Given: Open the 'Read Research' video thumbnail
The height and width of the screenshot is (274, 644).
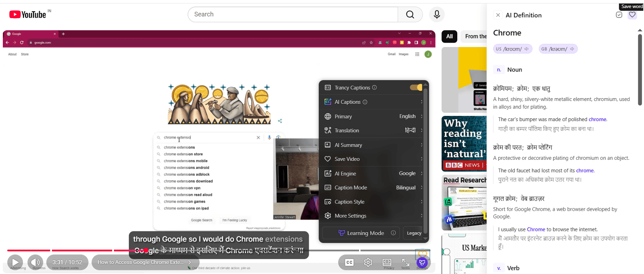Looking at the screenshot, I should coord(464,203).
